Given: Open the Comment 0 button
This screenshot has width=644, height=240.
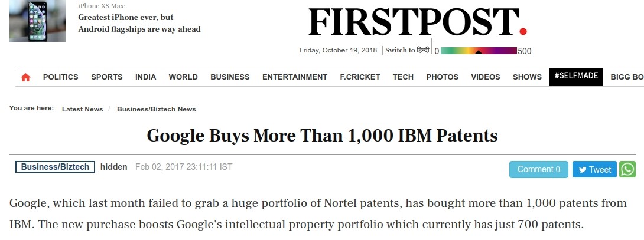Looking at the screenshot, I should tap(539, 169).
